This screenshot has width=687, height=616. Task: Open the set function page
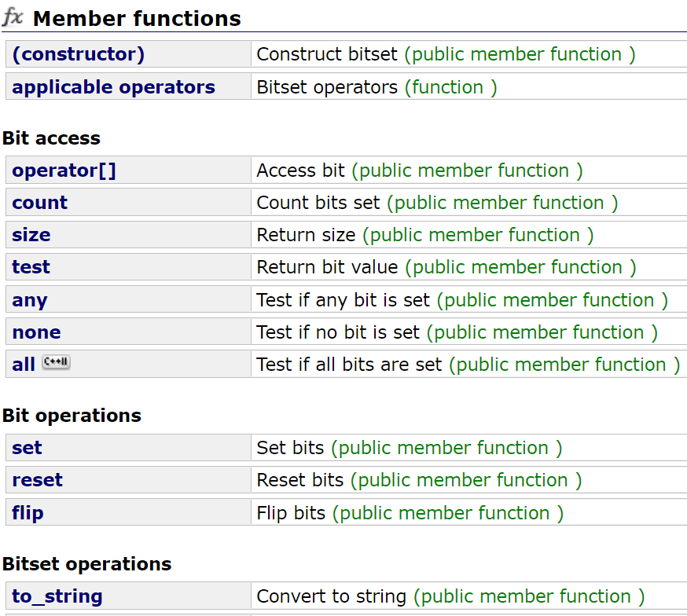click(x=28, y=448)
